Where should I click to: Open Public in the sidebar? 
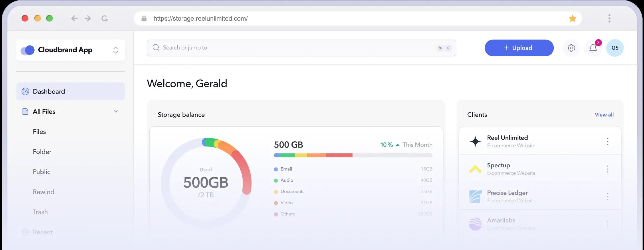pos(41,172)
